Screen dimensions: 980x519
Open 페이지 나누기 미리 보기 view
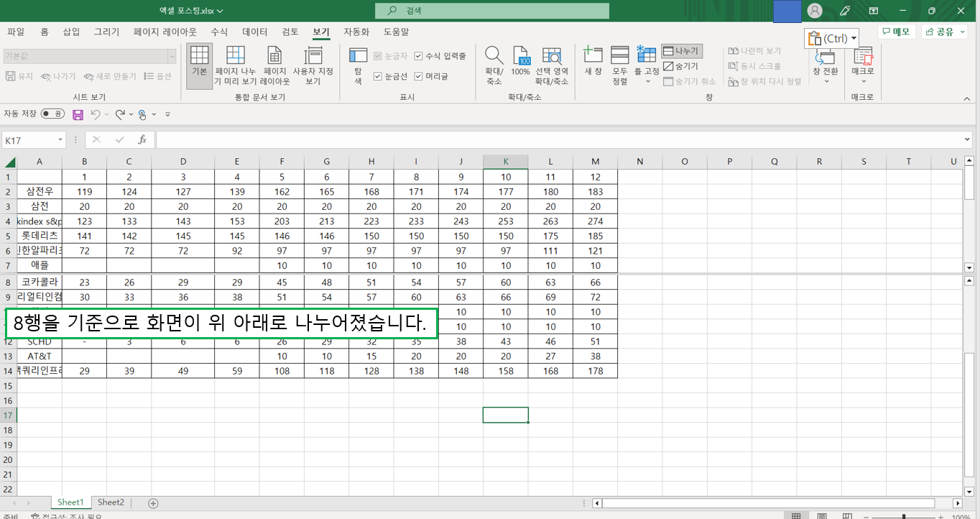pos(235,65)
